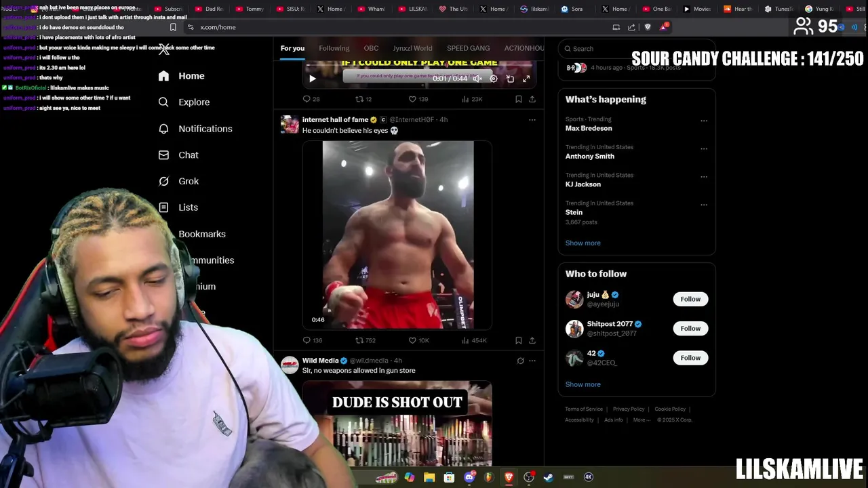Viewport: 868px width, 488px height.
Task: Open video settings gear on top video
Action: click(x=494, y=79)
